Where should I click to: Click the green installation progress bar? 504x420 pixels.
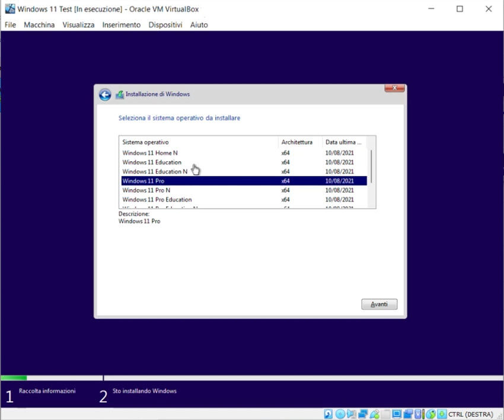click(14, 377)
